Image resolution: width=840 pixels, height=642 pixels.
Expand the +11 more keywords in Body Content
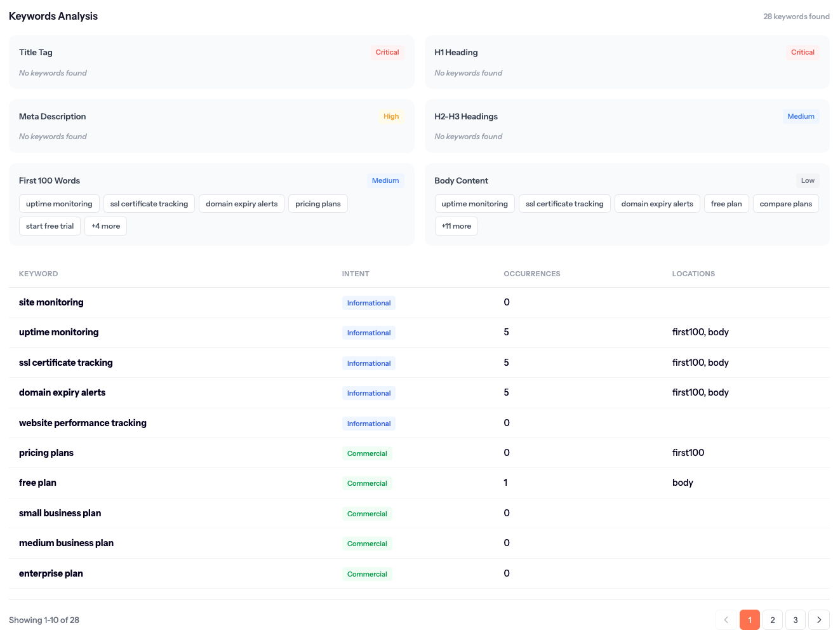(x=456, y=225)
